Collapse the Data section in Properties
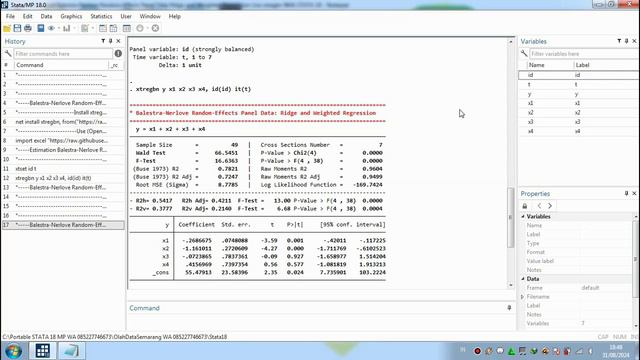 coord(523,279)
